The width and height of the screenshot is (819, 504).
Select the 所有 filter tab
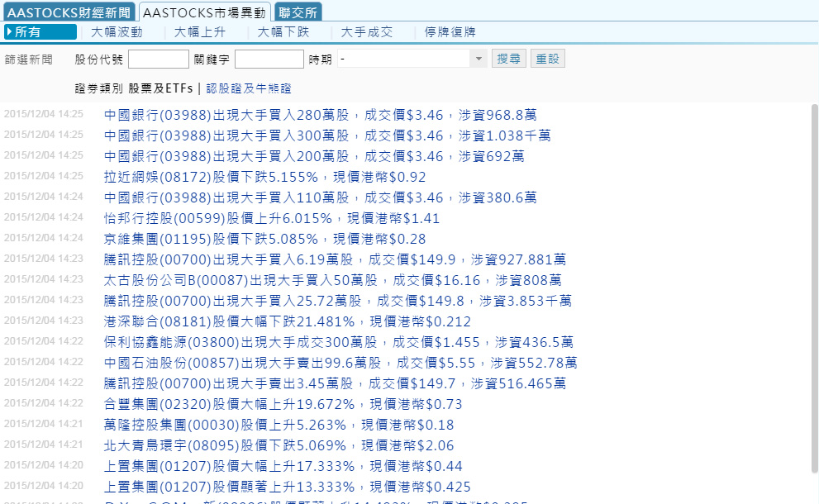(40, 32)
